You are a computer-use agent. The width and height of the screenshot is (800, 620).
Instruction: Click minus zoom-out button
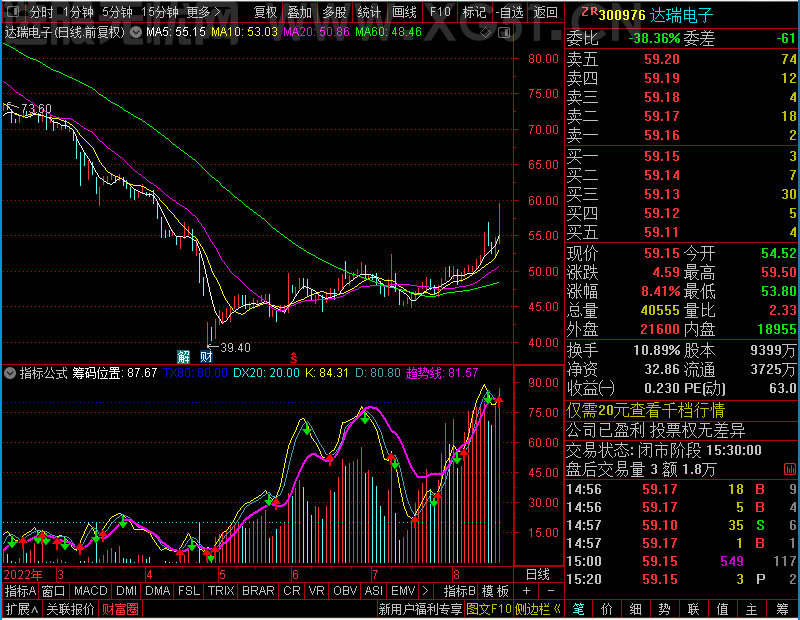pyautogui.click(x=551, y=591)
